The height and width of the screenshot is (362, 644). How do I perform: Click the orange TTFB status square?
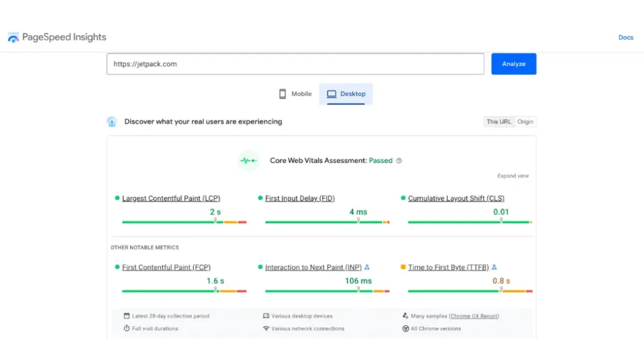tap(403, 266)
